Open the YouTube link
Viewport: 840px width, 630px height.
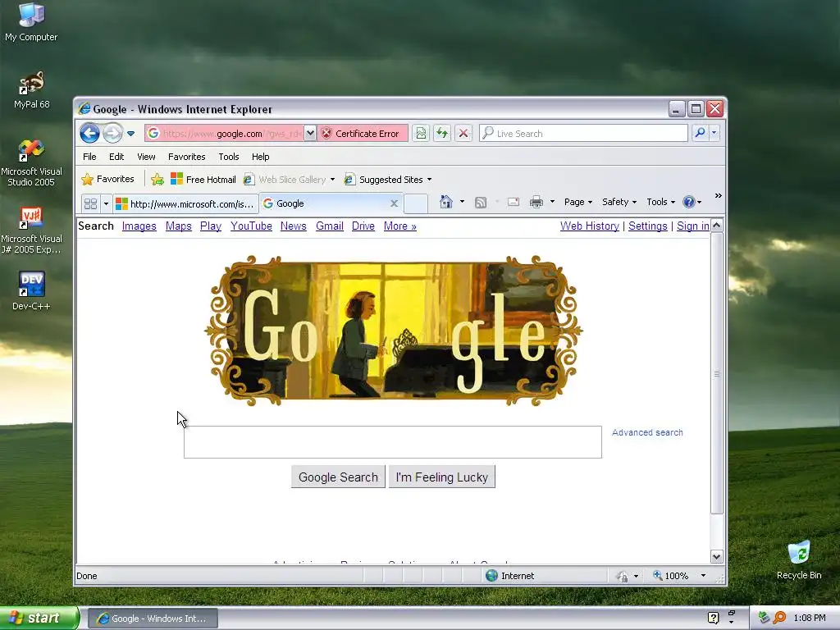point(251,226)
